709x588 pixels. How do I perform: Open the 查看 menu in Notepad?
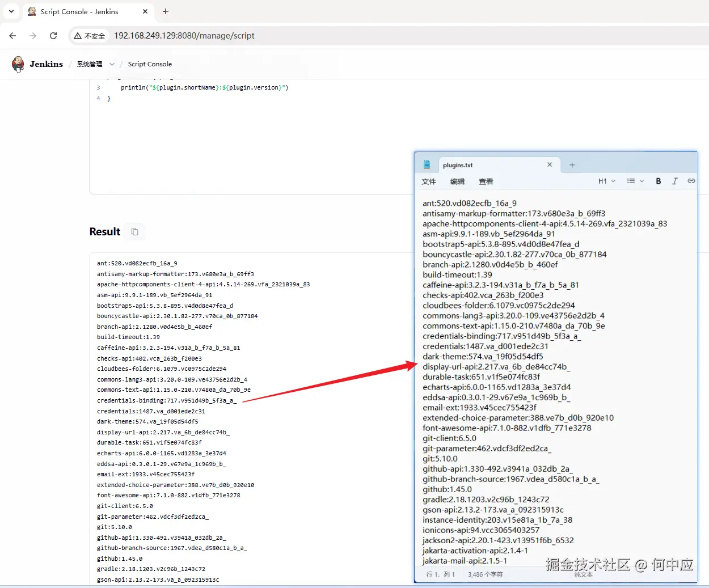(486, 181)
